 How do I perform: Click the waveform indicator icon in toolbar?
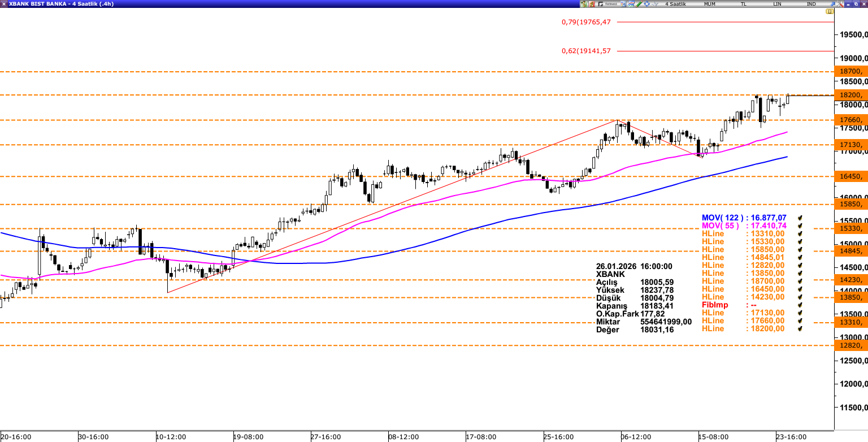pos(654,4)
